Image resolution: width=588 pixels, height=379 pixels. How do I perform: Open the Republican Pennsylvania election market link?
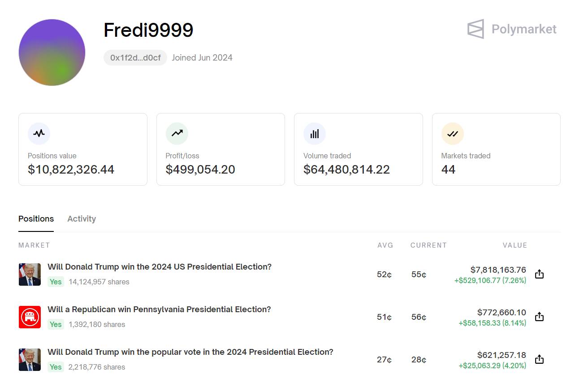click(x=159, y=309)
